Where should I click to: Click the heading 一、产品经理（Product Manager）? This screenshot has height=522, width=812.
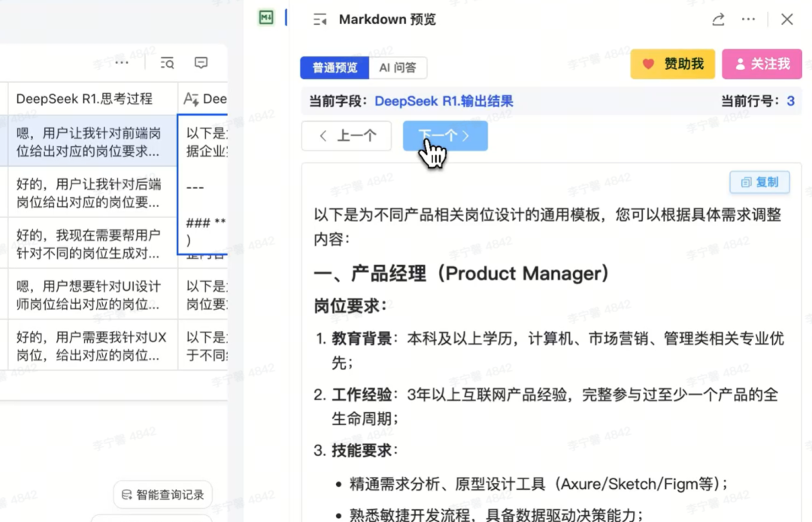pyautogui.click(x=462, y=274)
